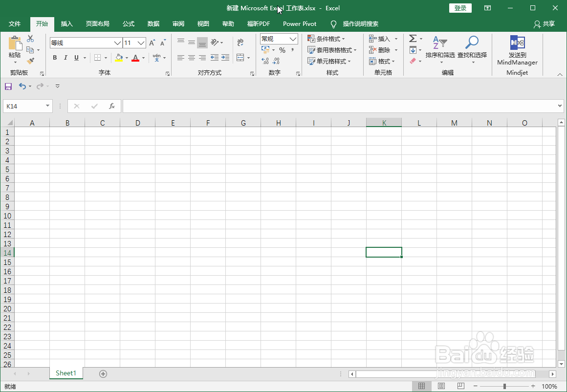This screenshot has height=392, width=567.
Task: Click the text orientation icon
Action: [x=215, y=43]
